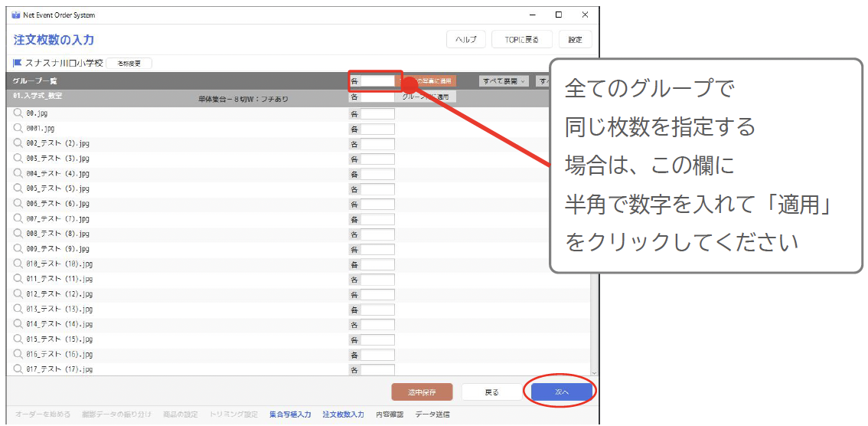Select the 内容確認 step tab
This screenshot has width=868, height=426.
point(389,415)
